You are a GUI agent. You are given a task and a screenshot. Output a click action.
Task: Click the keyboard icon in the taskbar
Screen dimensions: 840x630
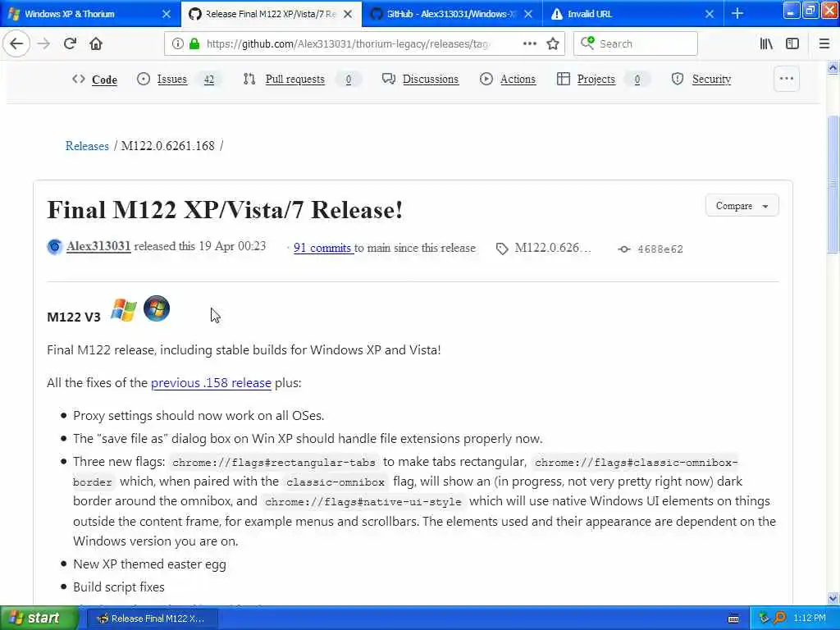[x=733, y=619]
